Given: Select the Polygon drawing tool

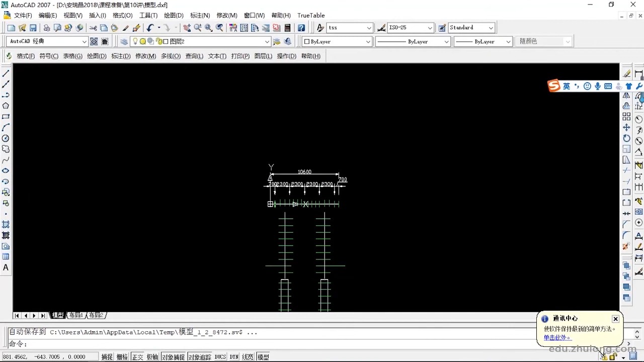Looking at the screenshot, I should coord(6,106).
